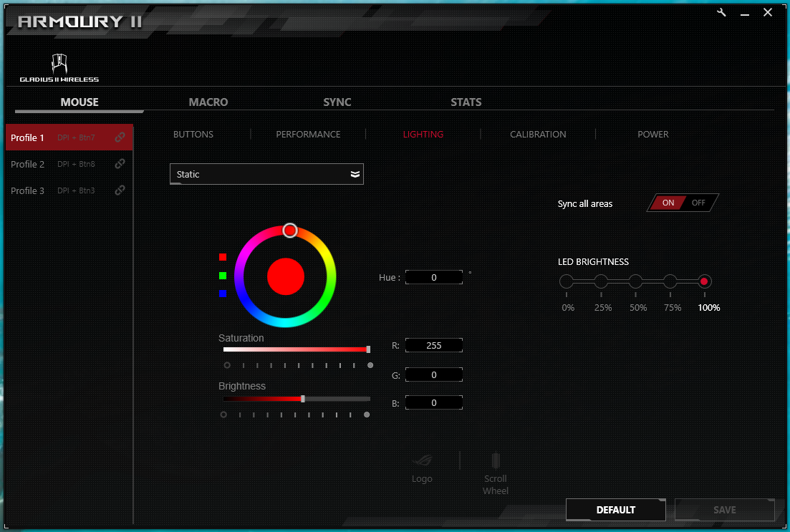This screenshot has width=790, height=532.
Task: Go to the CALIBRATION sub-tab
Action: tap(538, 135)
